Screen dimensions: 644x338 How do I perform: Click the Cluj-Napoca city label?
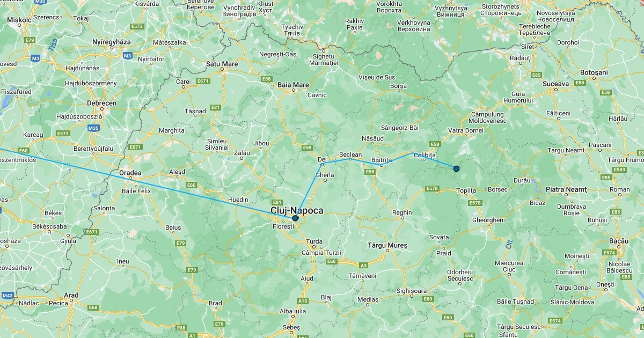click(297, 211)
